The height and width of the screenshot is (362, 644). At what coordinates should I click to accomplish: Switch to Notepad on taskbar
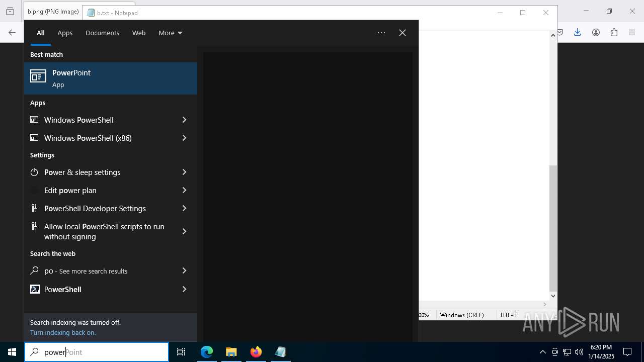click(280, 352)
